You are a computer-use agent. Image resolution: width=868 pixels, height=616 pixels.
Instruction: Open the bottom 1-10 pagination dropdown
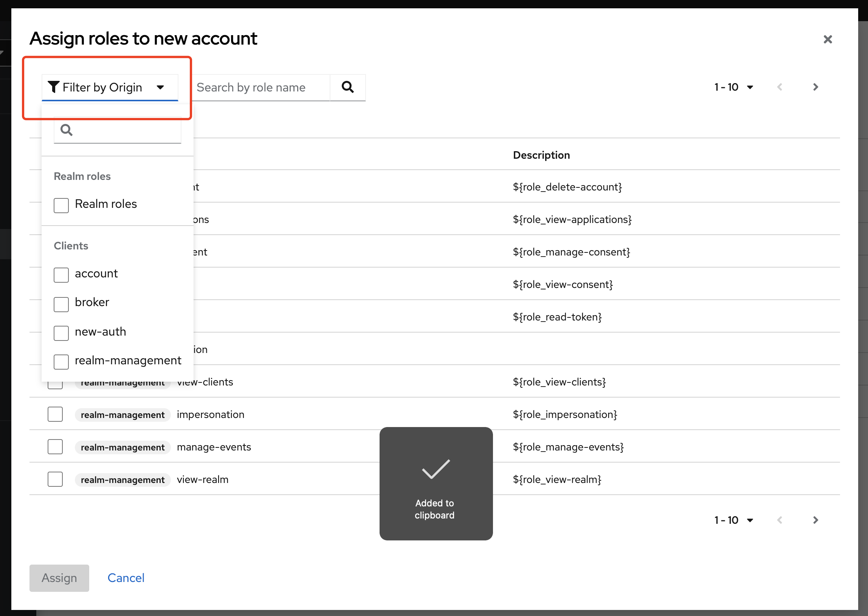pos(734,520)
